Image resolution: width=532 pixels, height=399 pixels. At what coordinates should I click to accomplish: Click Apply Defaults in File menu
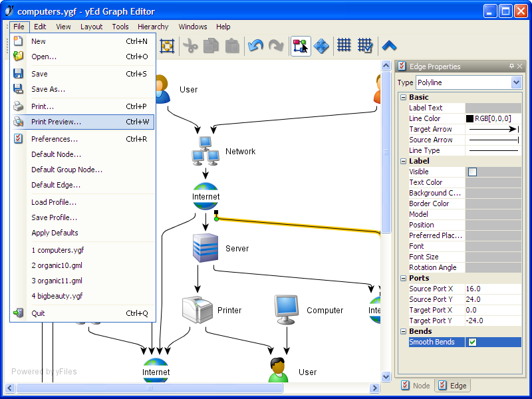[x=82, y=233]
